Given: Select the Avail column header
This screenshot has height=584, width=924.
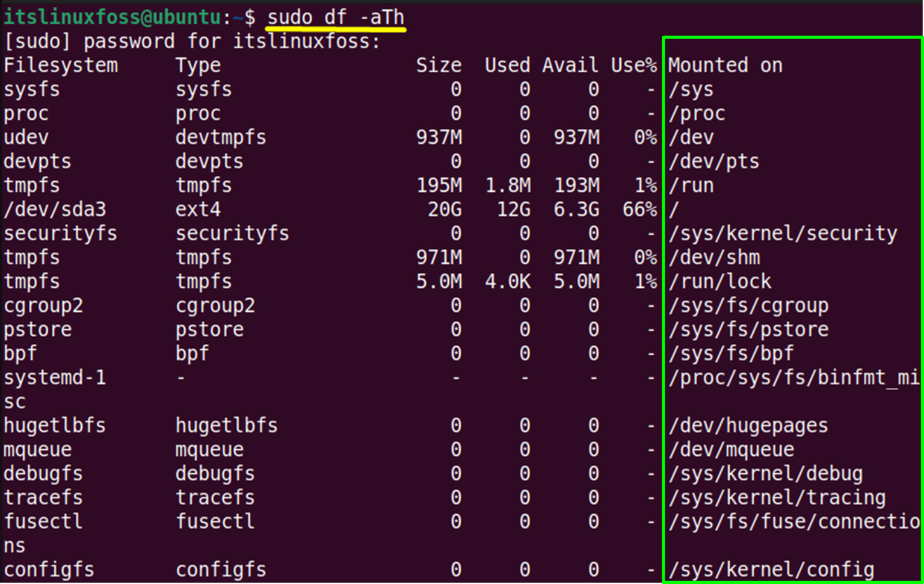Looking at the screenshot, I should pos(570,65).
